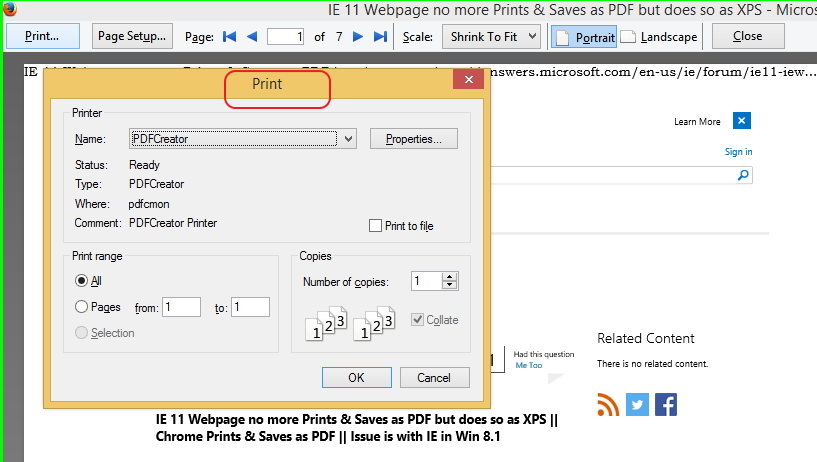Click the 'pdfcmon' port text
The height and width of the screenshot is (462, 817).
pos(149,204)
